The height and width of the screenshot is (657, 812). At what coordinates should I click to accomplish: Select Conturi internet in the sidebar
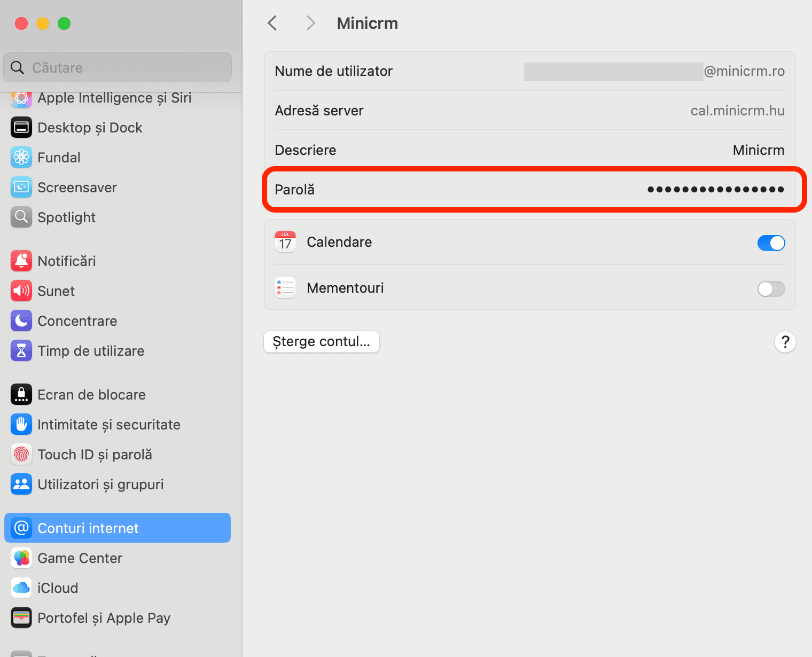click(118, 528)
